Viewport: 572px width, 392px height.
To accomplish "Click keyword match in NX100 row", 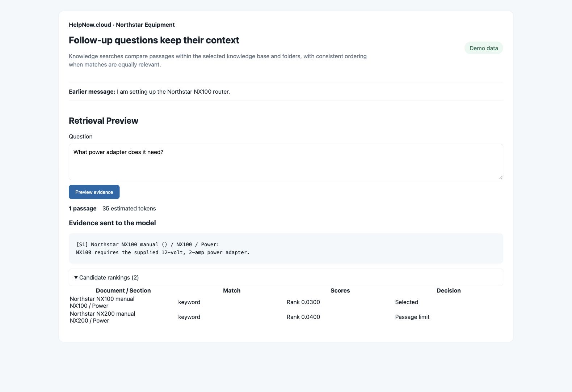I will (x=189, y=302).
